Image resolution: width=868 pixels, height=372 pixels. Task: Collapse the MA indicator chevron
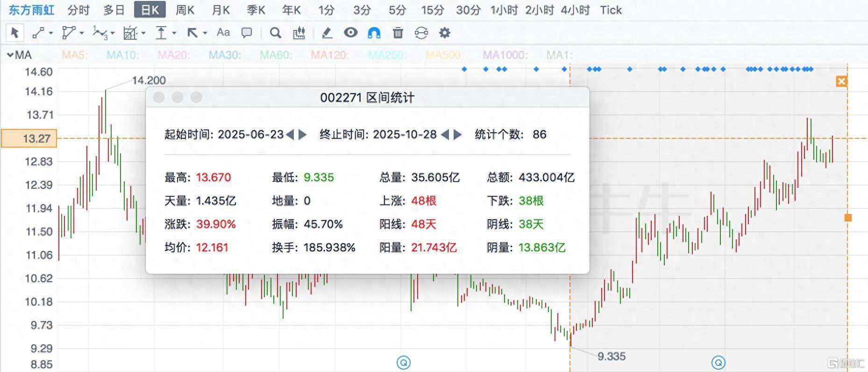(10, 55)
